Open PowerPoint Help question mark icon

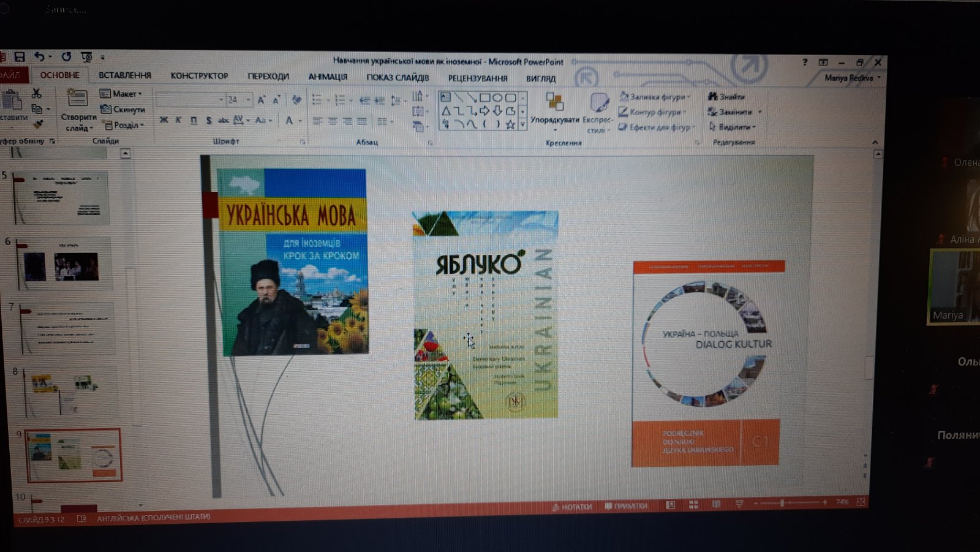(805, 62)
